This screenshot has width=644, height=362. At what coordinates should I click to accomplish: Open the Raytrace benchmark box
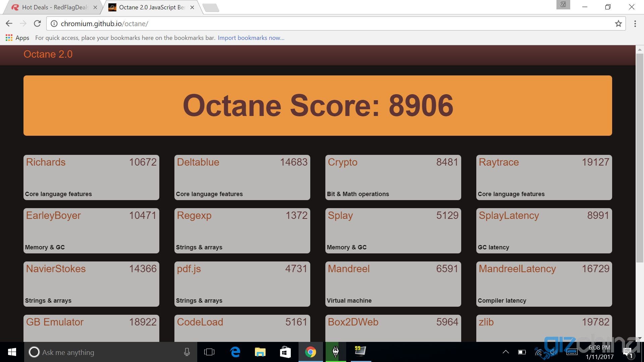(x=544, y=177)
